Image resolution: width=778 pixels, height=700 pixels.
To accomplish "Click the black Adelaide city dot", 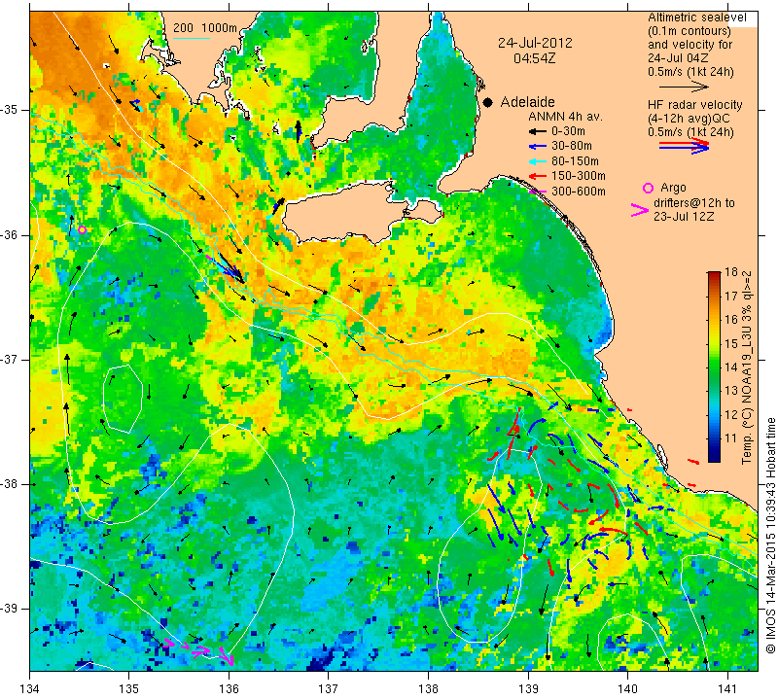I will (x=488, y=102).
